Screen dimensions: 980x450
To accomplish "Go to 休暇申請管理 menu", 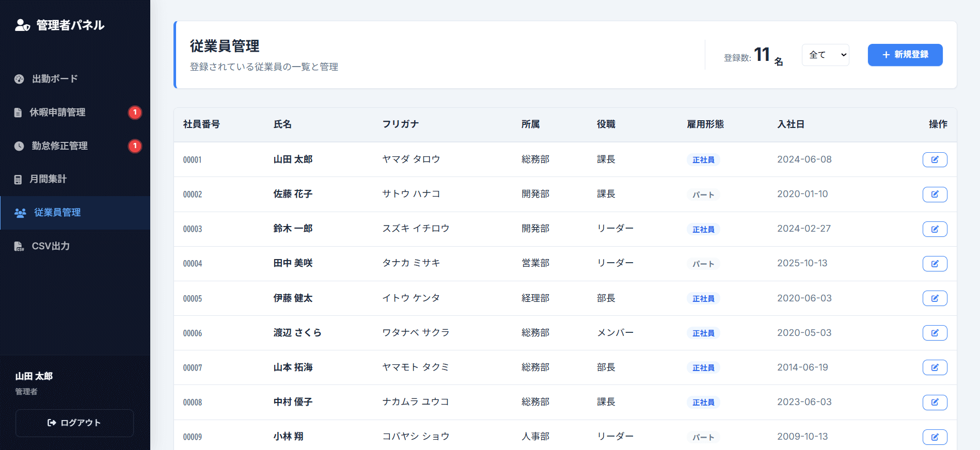I will [x=57, y=112].
